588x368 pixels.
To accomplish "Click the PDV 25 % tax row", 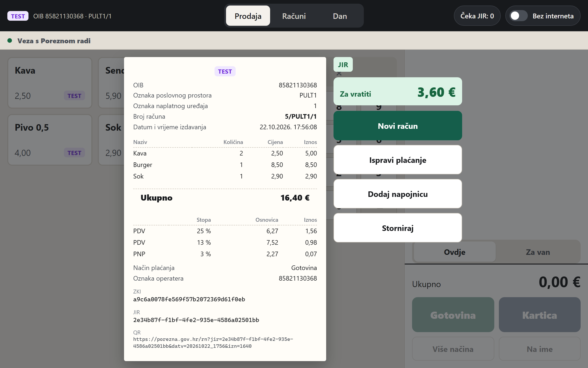I will 225,231.
